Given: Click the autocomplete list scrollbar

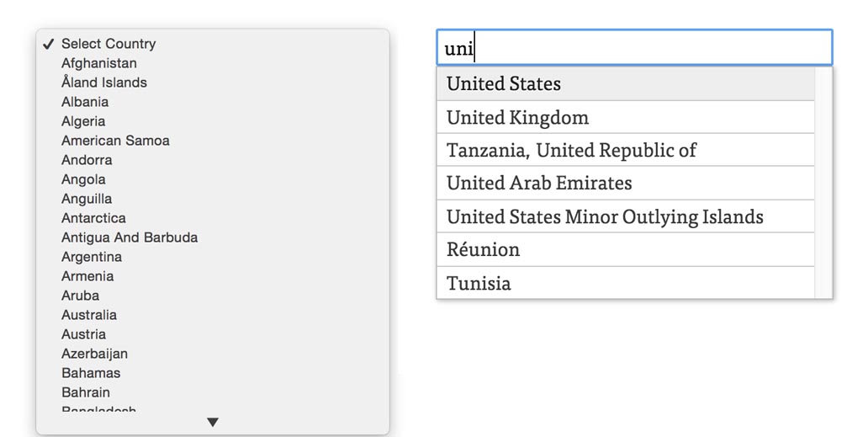Looking at the screenshot, I should pos(823,183).
